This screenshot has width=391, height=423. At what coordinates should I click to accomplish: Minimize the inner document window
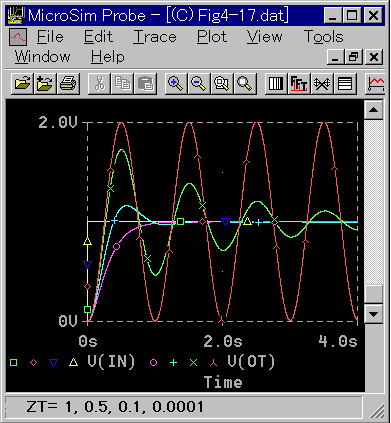point(335,57)
